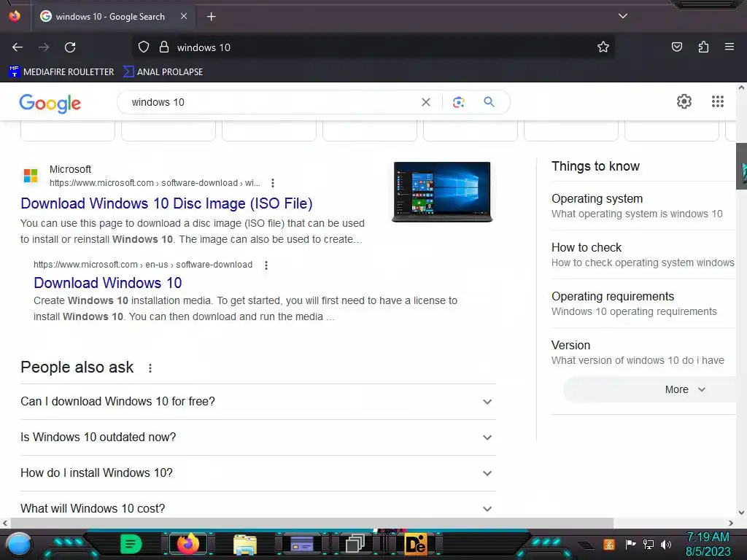
Task: Clear the search query with X
Action: [426, 102]
